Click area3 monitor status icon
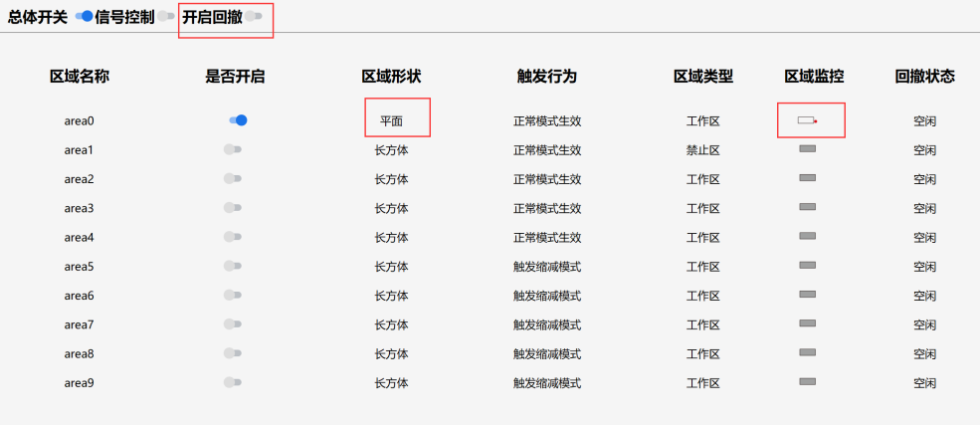 tap(808, 207)
